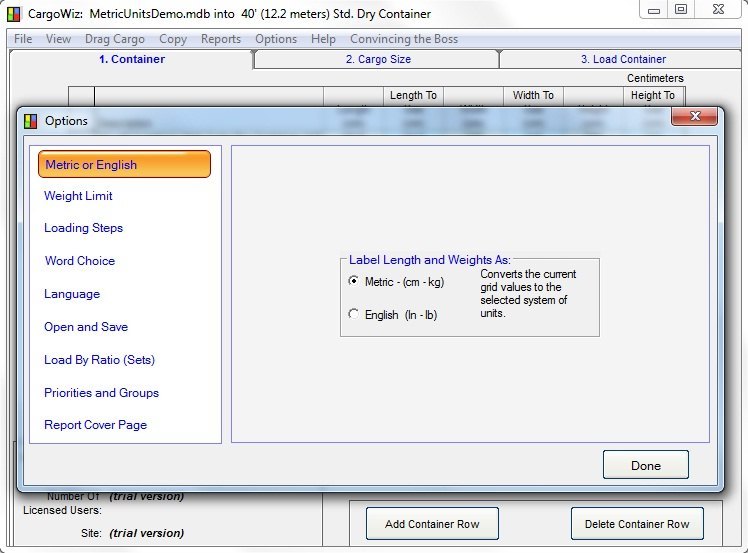Choose the Language option category
The height and width of the screenshot is (553, 748).
72,294
